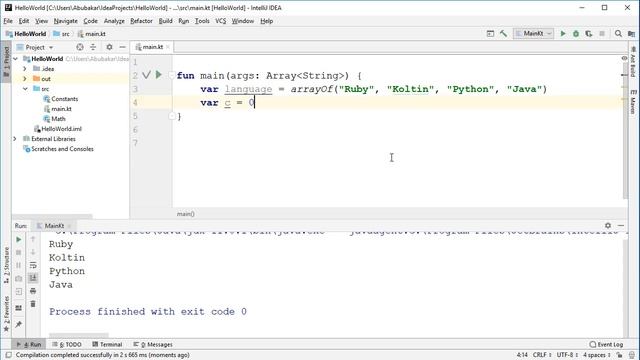Rerun MainKt from the Run panel play icon

pos(18,240)
